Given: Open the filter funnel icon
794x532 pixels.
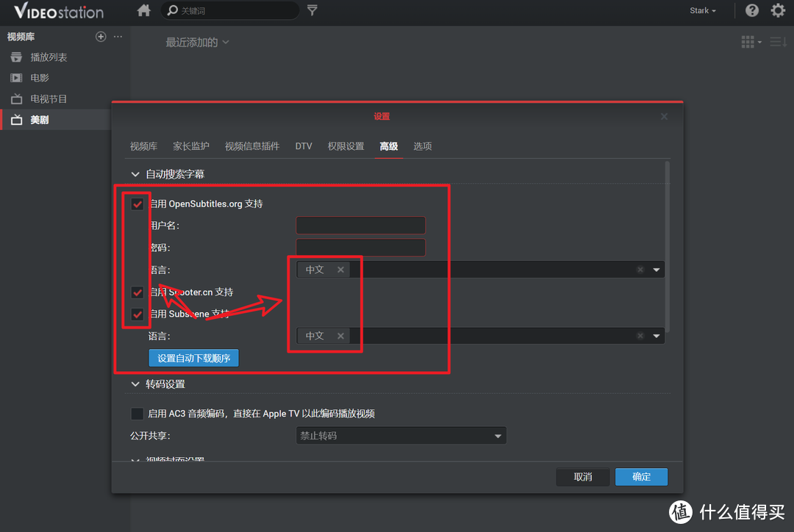Looking at the screenshot, I should pos(312,10).
